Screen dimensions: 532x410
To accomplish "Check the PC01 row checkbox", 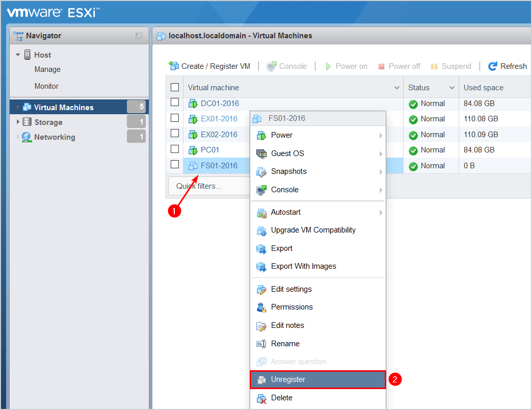I will pyautogui.click(x=175, y=149).
